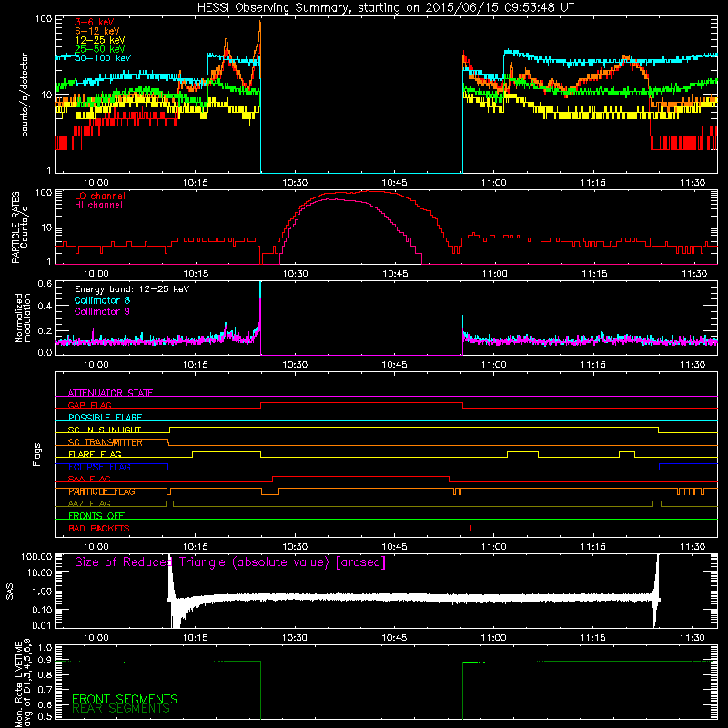Click the LO channel legend label
728x728 pixels.
100,196
